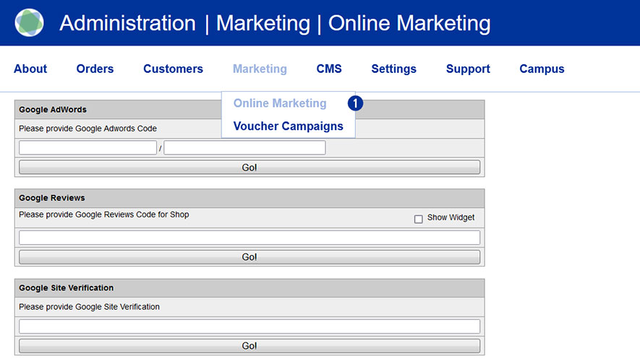640x364 pixels.
Task: Submit Google Site Verification with Go!
Action: (249, 346)
